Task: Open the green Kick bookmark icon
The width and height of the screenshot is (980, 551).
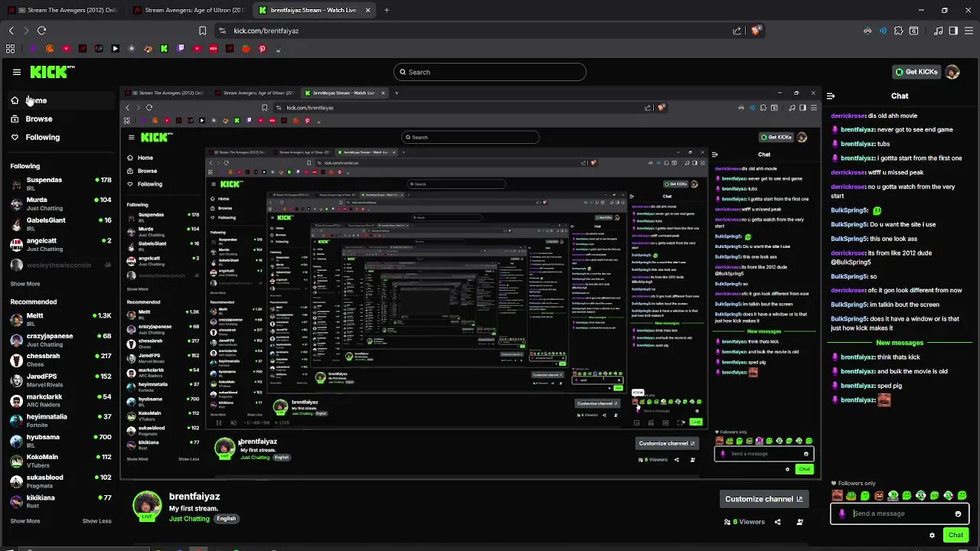Action: click(x=164, y=49)
